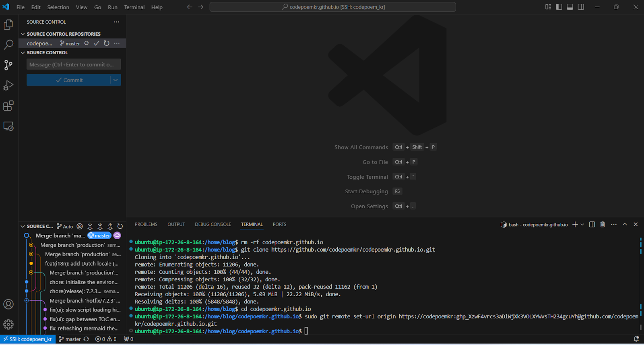Toggle Panel visibility in title bar
The width and height of the screenshot is (644, 345).
[570, 7]
